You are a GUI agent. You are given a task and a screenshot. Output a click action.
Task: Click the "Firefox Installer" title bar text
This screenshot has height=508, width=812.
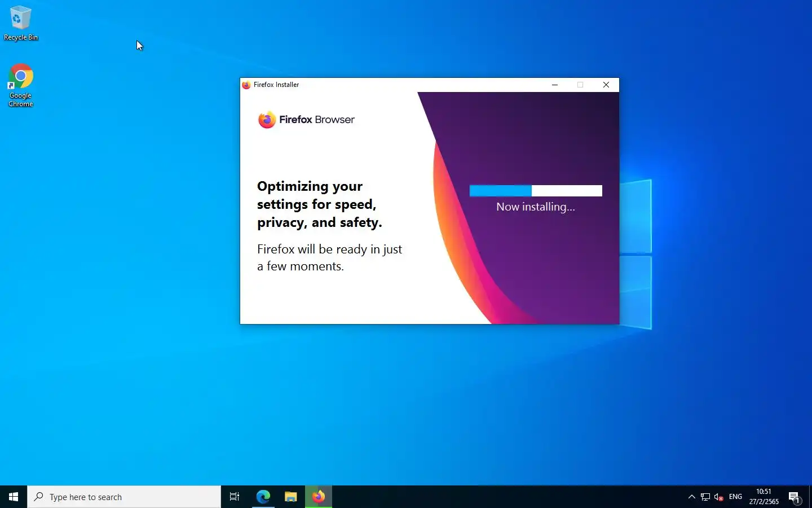click(276, 85)
